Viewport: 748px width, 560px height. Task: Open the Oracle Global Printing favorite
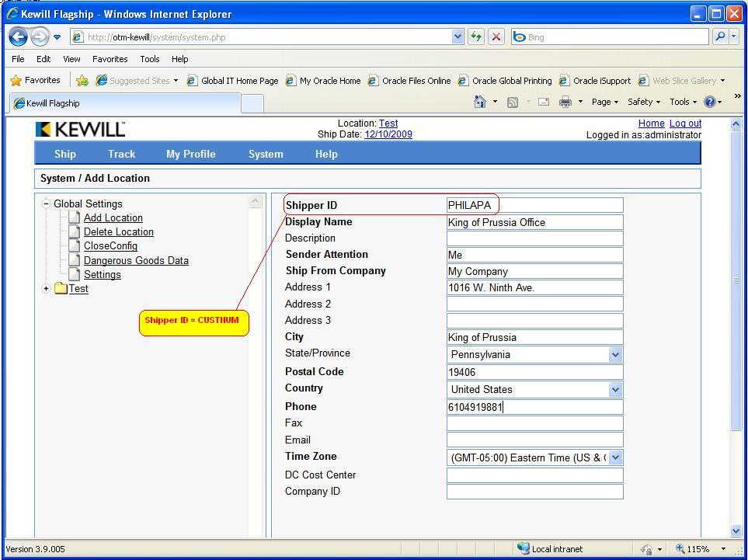coord(505,81)
